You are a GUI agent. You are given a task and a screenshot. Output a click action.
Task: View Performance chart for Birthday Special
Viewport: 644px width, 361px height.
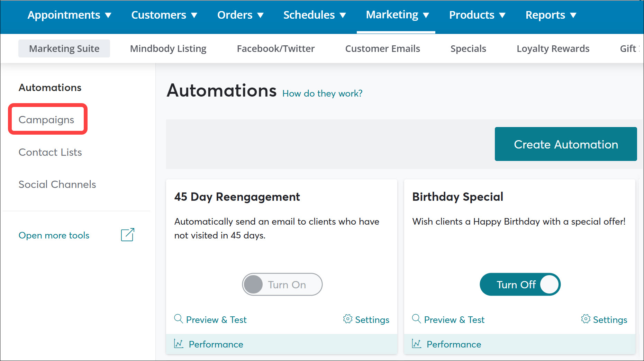446,344
